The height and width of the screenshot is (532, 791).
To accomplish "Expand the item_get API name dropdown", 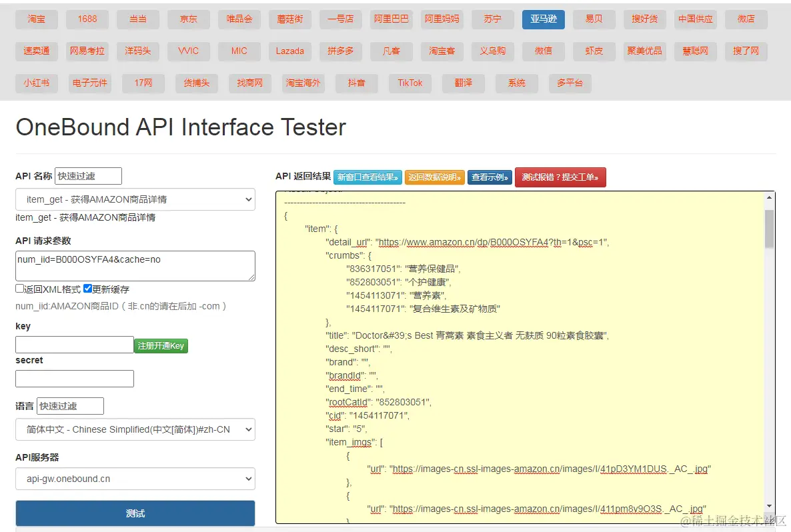I will (x=135, y=199).
